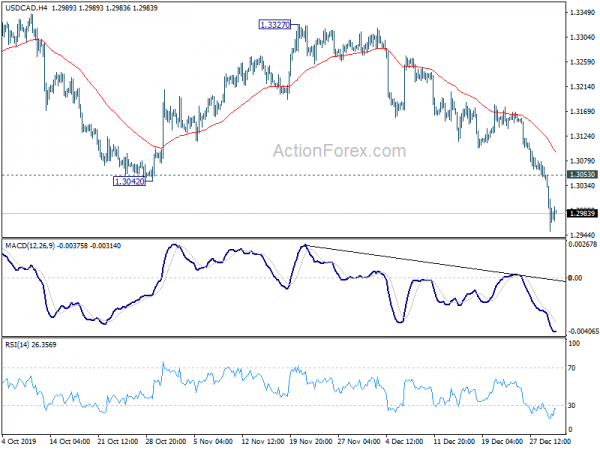Click the MACD scale value -0.004065

point(583,331)
